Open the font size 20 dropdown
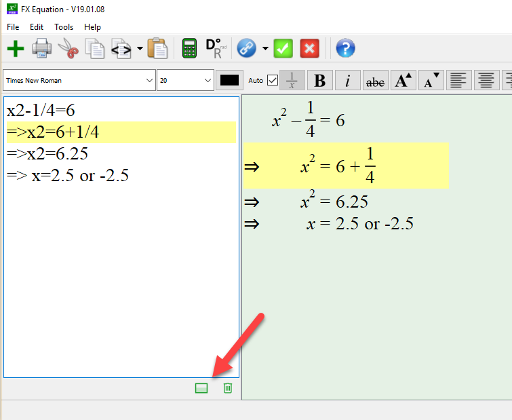 coord(186,80)
